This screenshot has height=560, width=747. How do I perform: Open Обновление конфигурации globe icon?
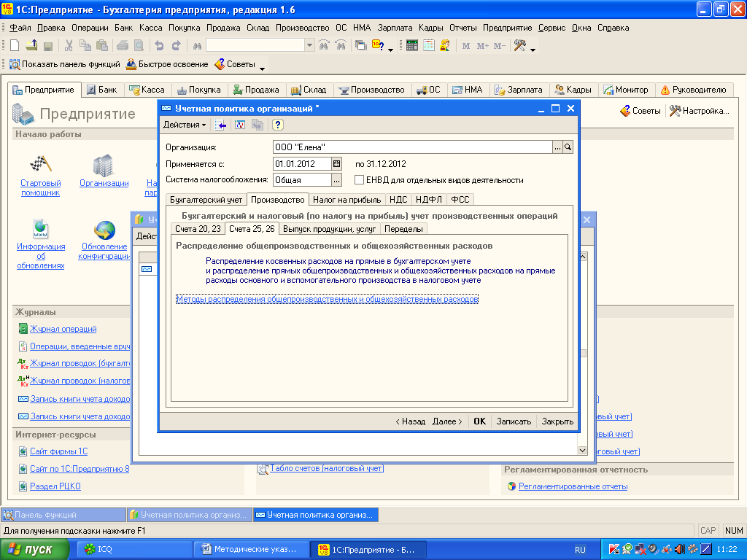pos(104,230)
